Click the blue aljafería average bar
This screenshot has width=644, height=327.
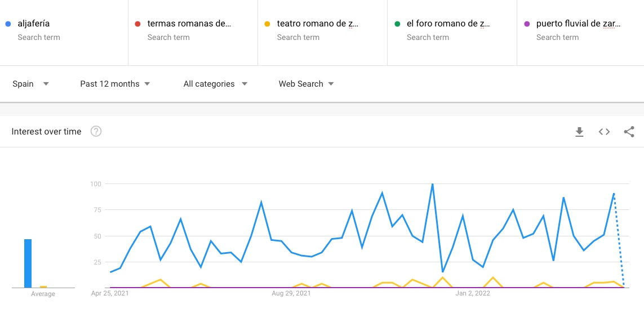(28, 263)
